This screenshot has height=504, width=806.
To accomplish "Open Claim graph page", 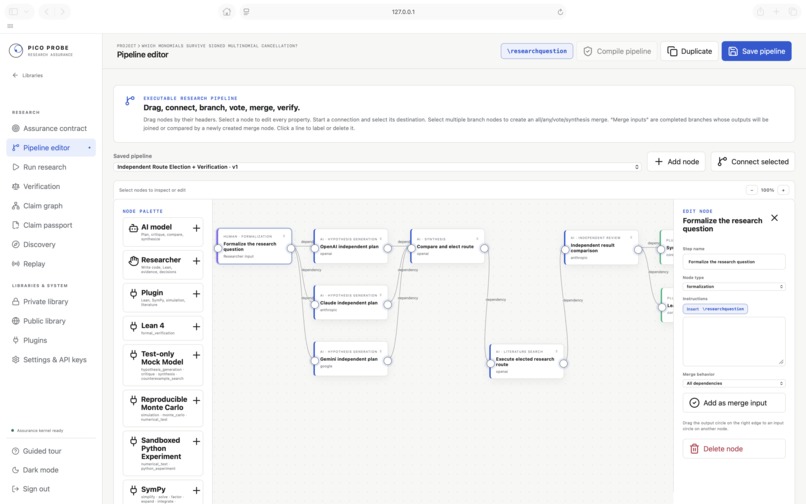I will (51, 206).
